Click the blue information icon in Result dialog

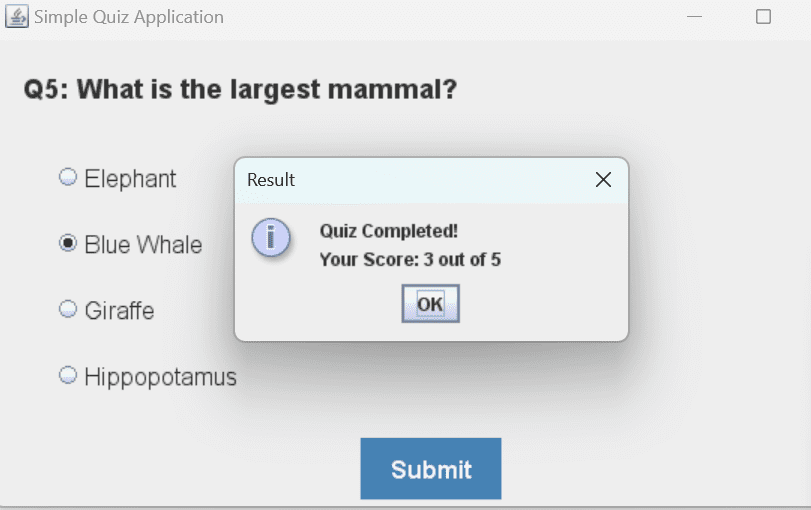click(x=271, y=237)
